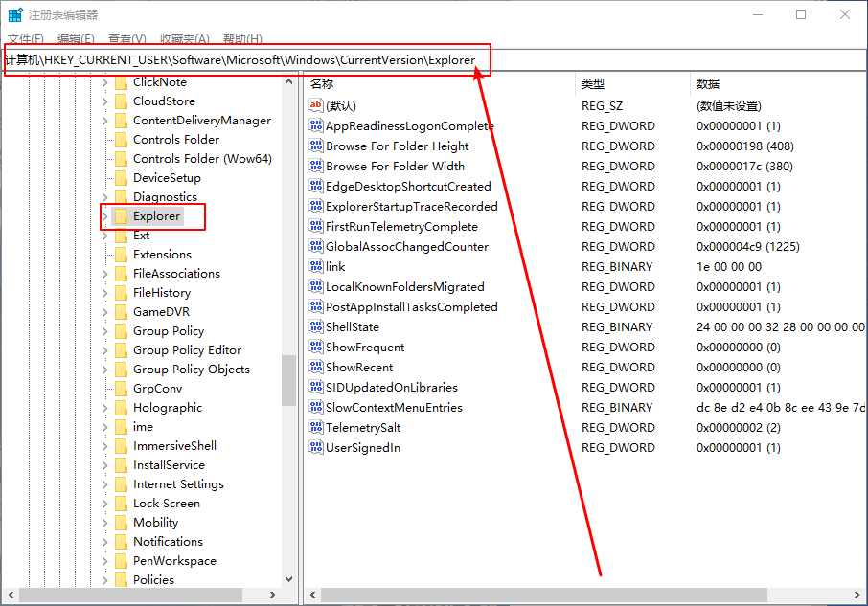Select the GameDVR folder icon
Screen dimensions: 868x606
pyautogui.click(x=121, y=312)
